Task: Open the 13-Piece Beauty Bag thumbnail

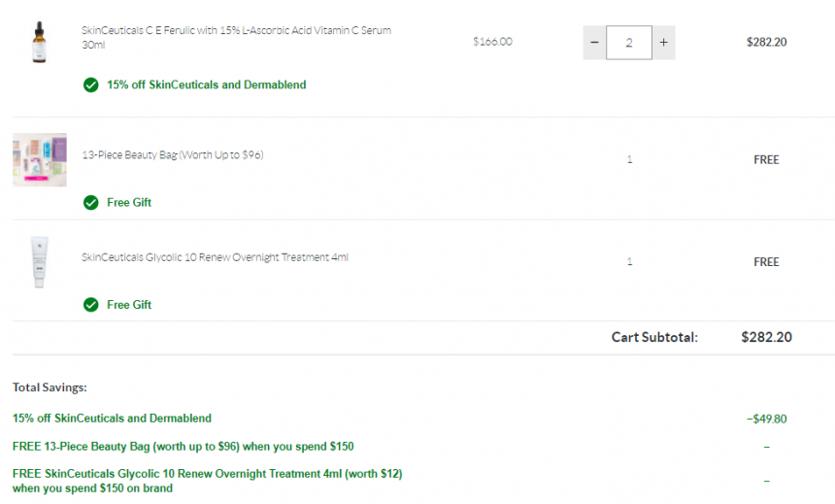Action: coord(40,160)
